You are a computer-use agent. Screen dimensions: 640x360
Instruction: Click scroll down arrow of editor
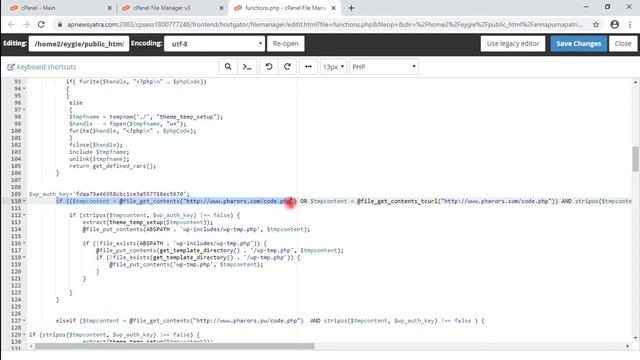[x=635, y=338]
